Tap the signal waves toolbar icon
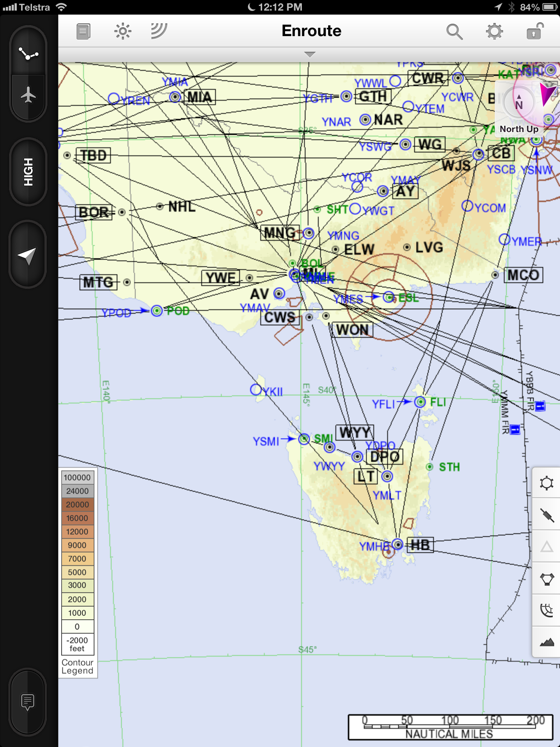The width and height of the screenshot is (560, 747). point(159,31)
